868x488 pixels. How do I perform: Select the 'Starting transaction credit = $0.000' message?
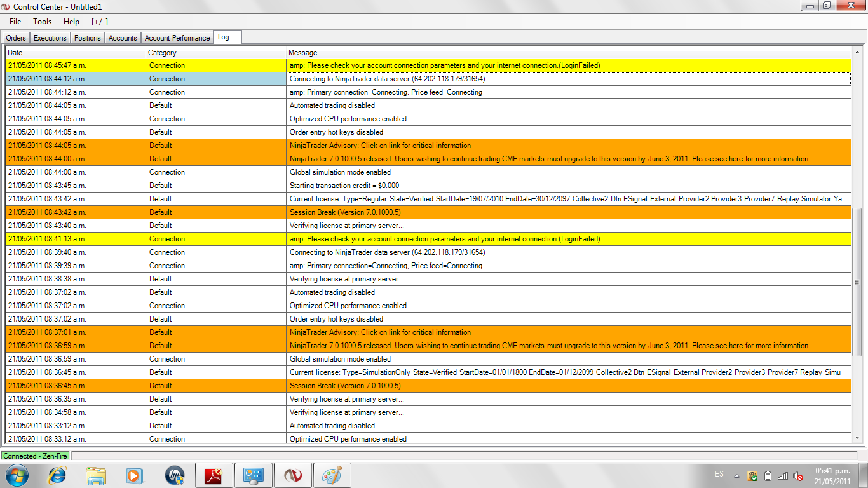click(x=569, y=186)
